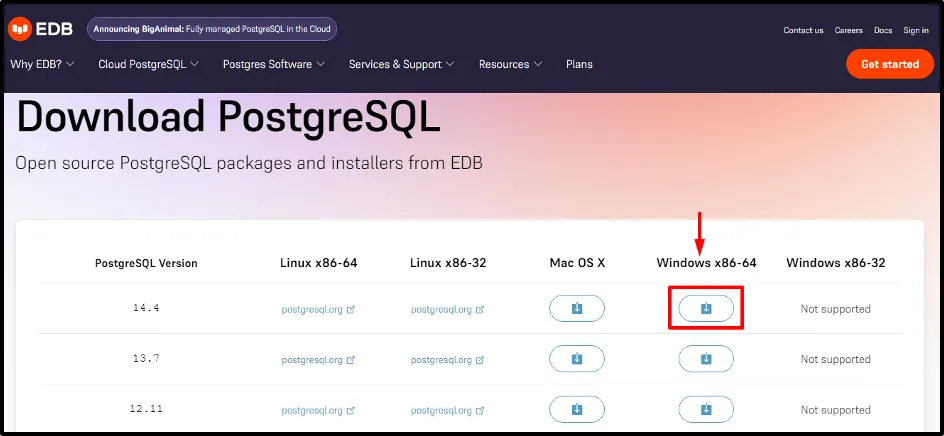This screenshot has width=944, height=436.
Task: Open the Sign in link
Action: tap(916, 30)
